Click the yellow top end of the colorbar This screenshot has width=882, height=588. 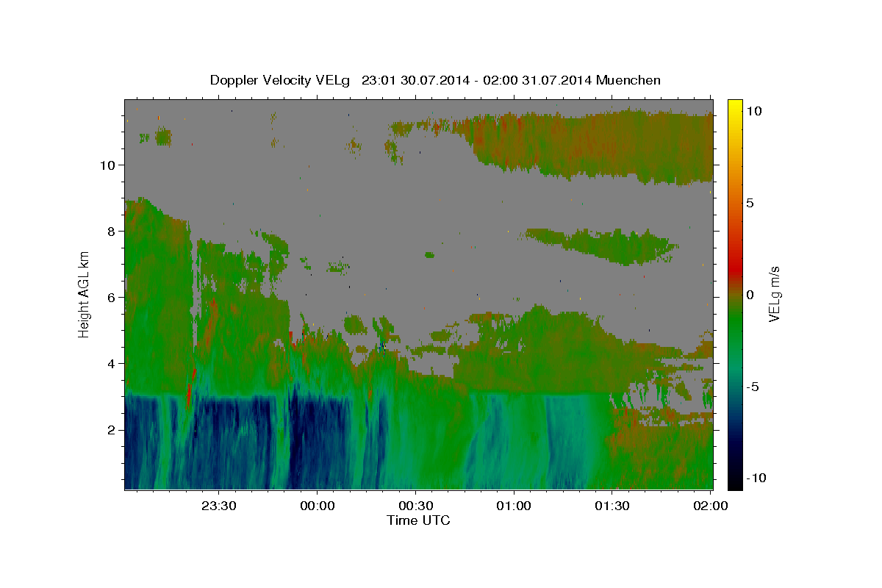735,104
